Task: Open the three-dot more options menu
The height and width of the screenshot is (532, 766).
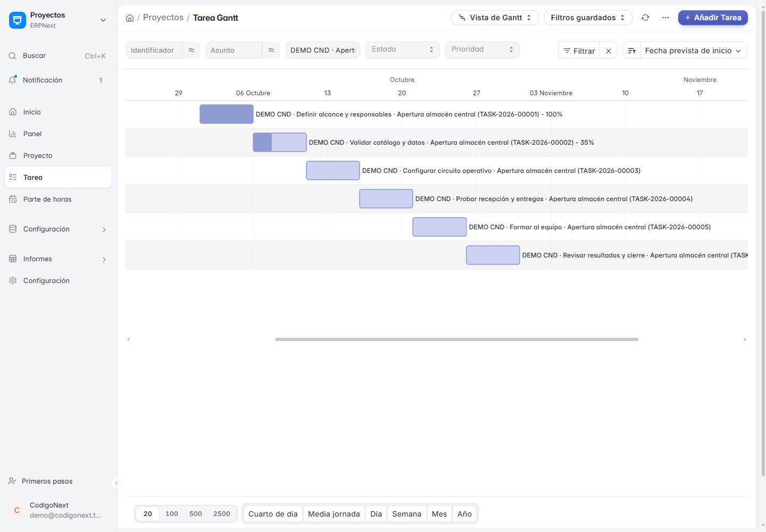Action: coord(665,18)
